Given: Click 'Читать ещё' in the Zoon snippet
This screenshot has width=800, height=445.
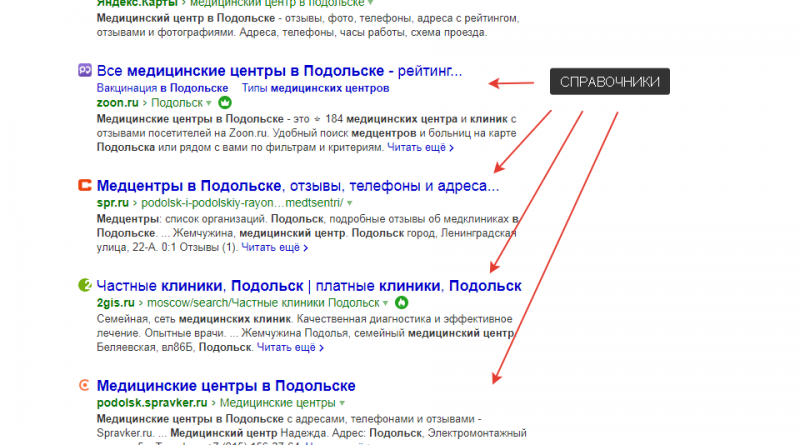Looking at the screenshot, I should click(418, 147).
